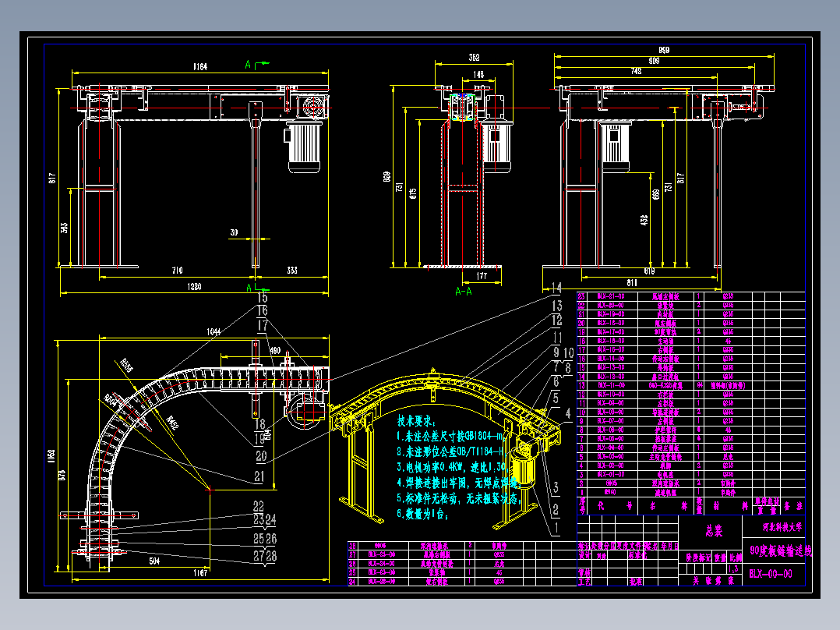Click the 333 dimension text
This screenshot has height=630, width=840.
point(292,271)
